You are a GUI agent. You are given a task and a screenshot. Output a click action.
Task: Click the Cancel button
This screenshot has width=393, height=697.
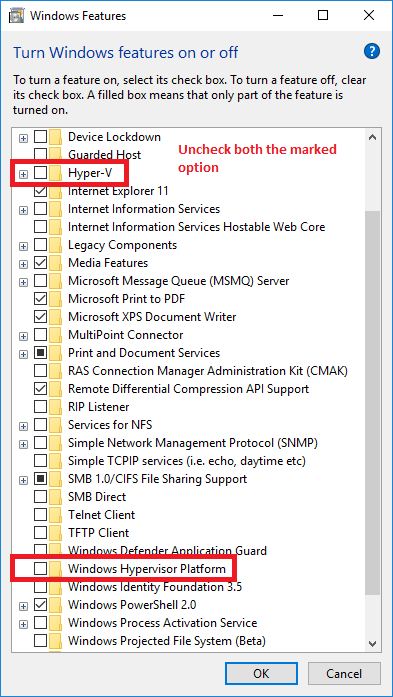[344, 673]
